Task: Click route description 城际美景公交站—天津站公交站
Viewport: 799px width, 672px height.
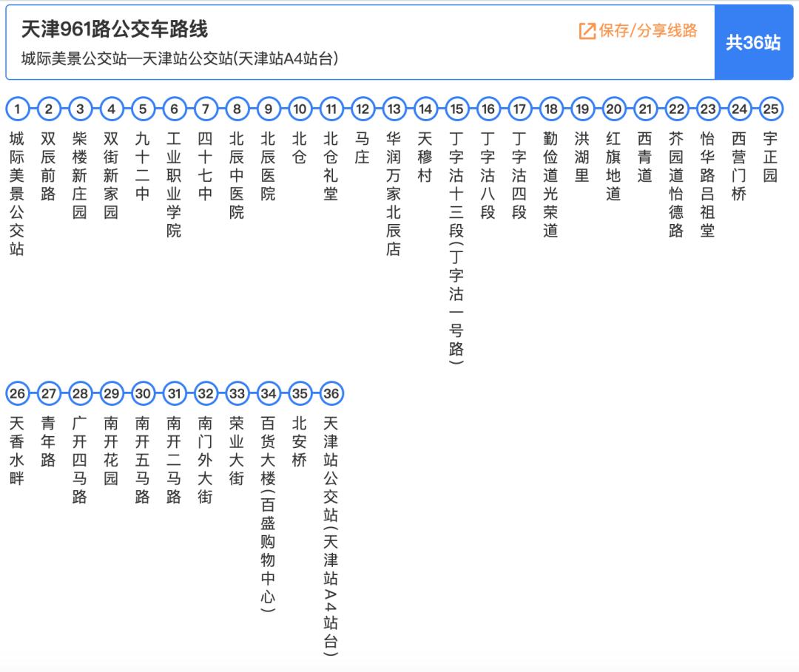Action: [x=179, y=58]
